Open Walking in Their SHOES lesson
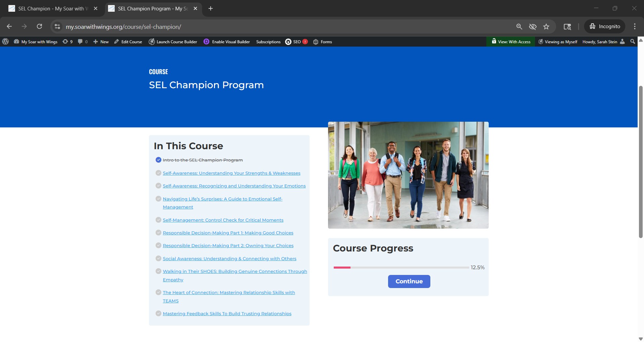 [235, 275]
